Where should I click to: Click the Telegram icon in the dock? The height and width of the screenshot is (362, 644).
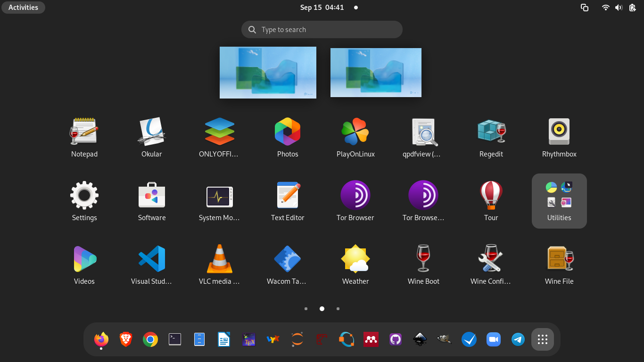click(518, 339)
